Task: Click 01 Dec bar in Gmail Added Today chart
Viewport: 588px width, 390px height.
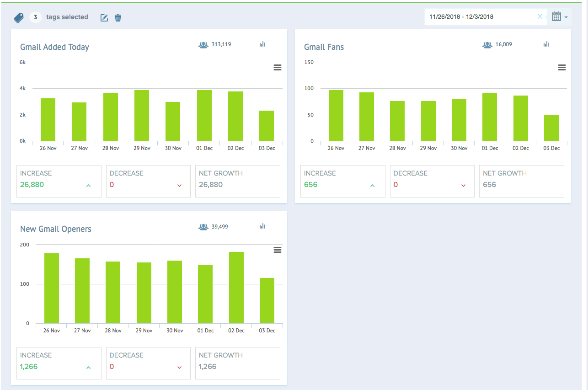Action: pyautogui.click(x=204, y=116)
